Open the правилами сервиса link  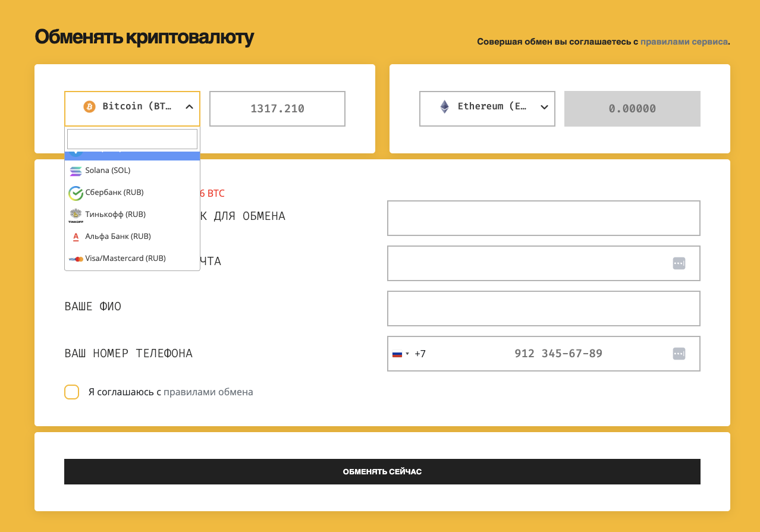click(x=684, y=42)
